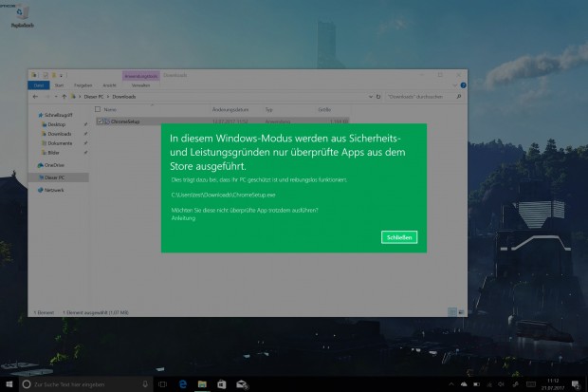Open the Windows Start menu

point(9,384)
